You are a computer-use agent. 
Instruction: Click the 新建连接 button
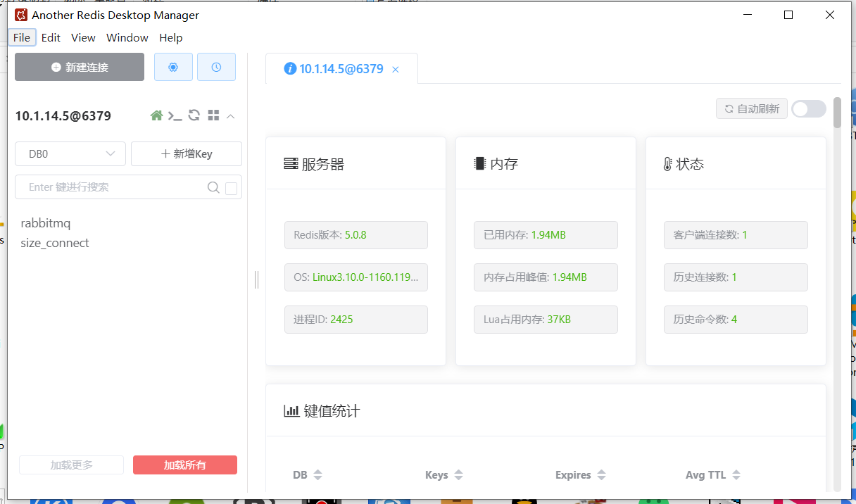[80, 67]
